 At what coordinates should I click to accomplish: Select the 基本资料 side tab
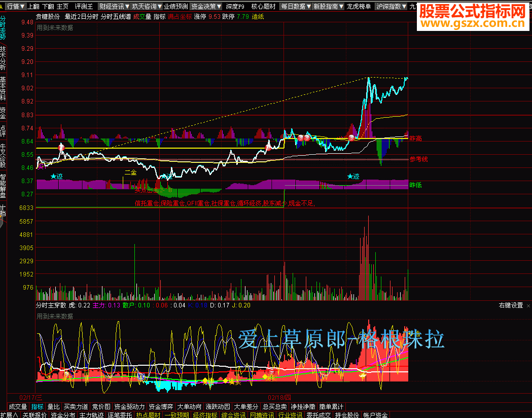[3, 89]
